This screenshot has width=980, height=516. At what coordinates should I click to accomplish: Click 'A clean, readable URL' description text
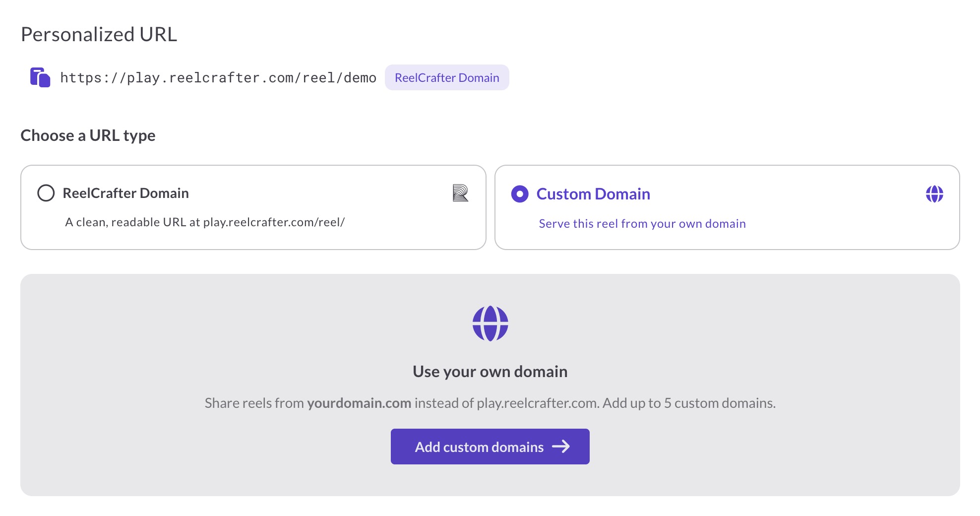(x=205, y=222)
